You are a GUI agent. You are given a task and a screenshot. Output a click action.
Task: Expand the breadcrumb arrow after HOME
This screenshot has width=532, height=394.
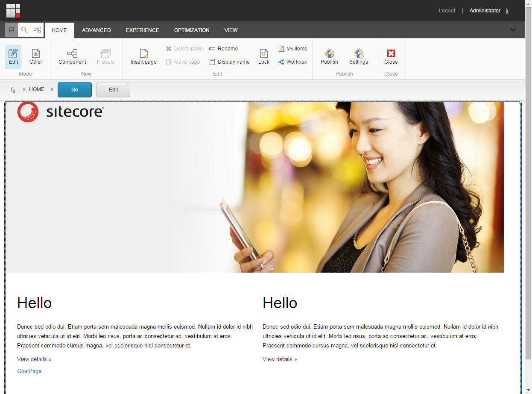[52, 90]
